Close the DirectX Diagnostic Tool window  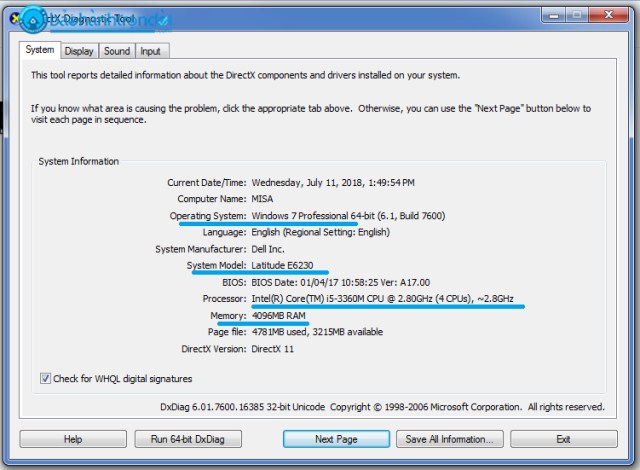(609, 15)
